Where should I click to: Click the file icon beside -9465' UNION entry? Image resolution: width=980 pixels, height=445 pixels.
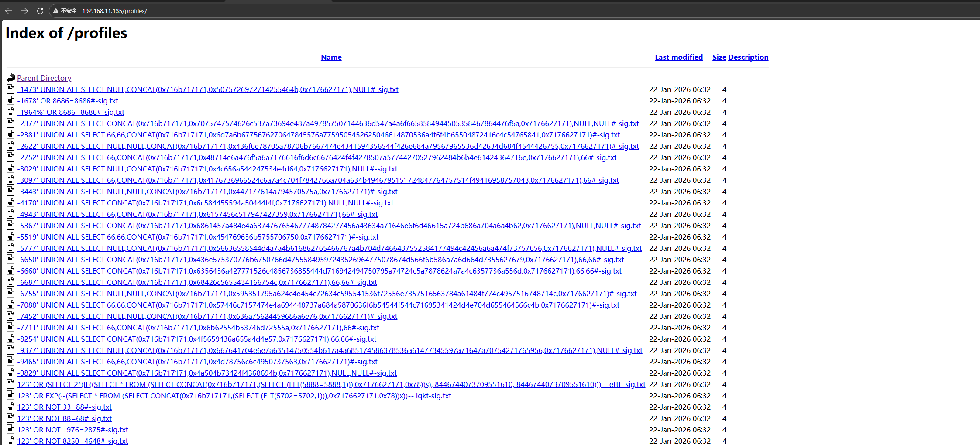coord(10,362)
